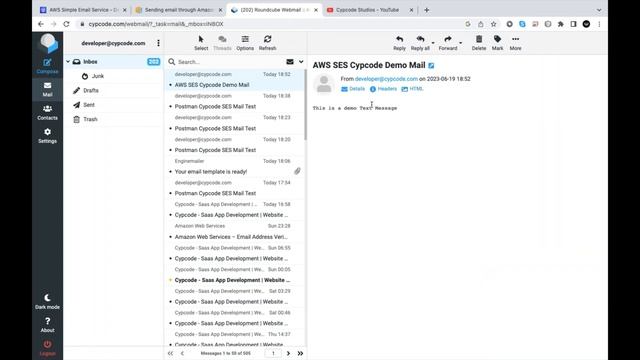
Task: Click the Select cursor tool
Action: click(x=201, y=43)
